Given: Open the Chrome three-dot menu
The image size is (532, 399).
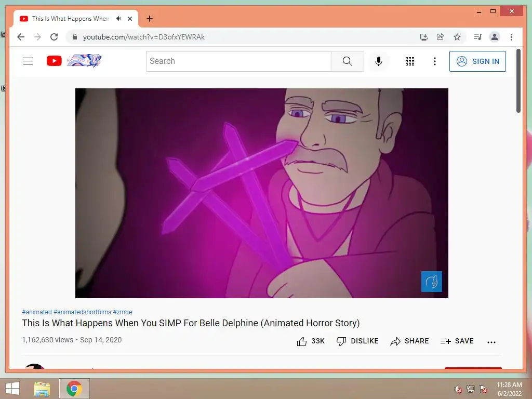Looking at the screenshot, I should click(511, 37).
